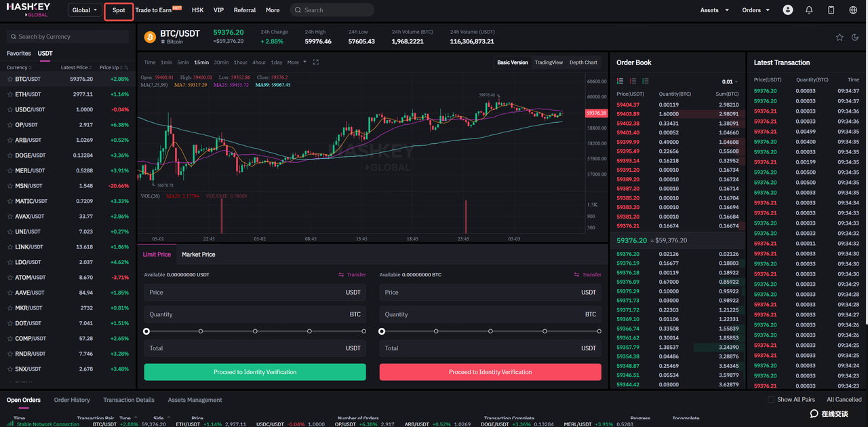This screenshot has width=868, height=427.
Task: Select the Limit Price tab
Action: 157,255
